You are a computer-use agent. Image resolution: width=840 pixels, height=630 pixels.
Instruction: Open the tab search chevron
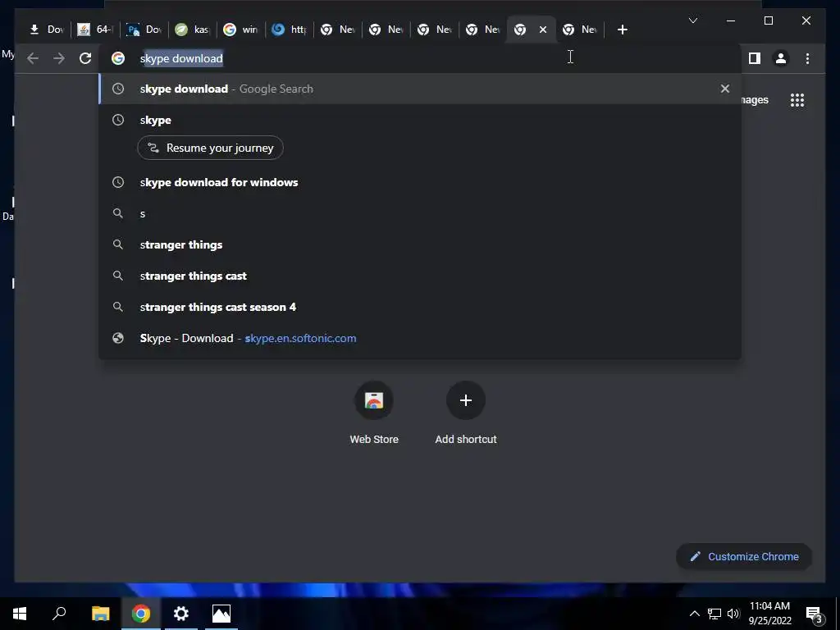(692, 21)
